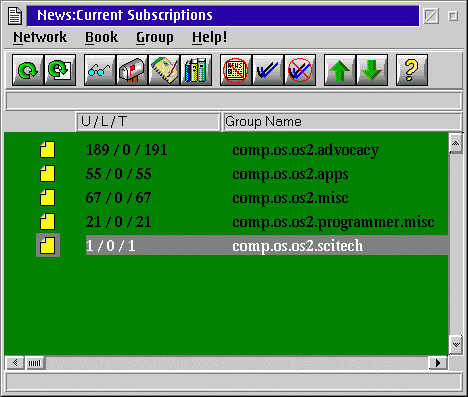Click the News:Current Subscriptions title bar
468x397 pixels.
(223, 16)
